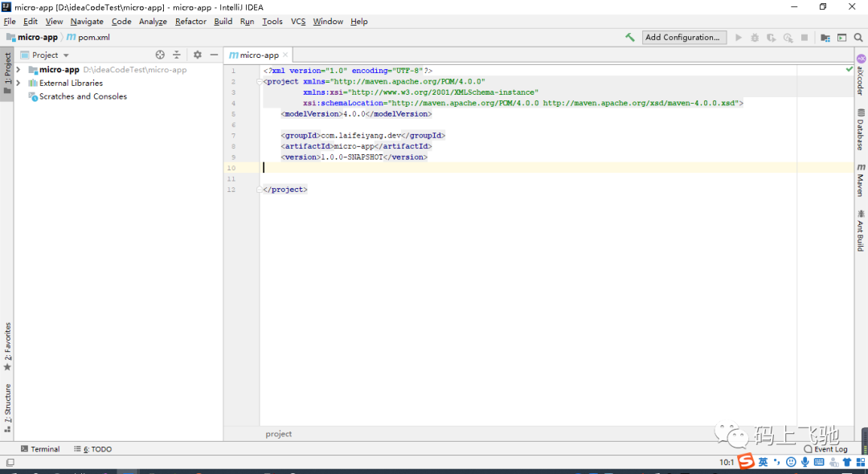Open the Database tool window
Screen dimensions: 868x474
(861, 129)
